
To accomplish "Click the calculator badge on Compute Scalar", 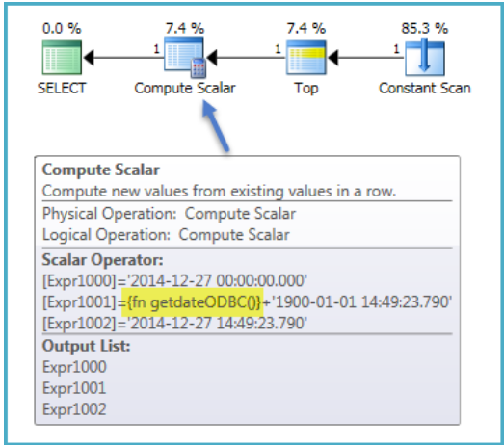I will click(x=199, y=68).
